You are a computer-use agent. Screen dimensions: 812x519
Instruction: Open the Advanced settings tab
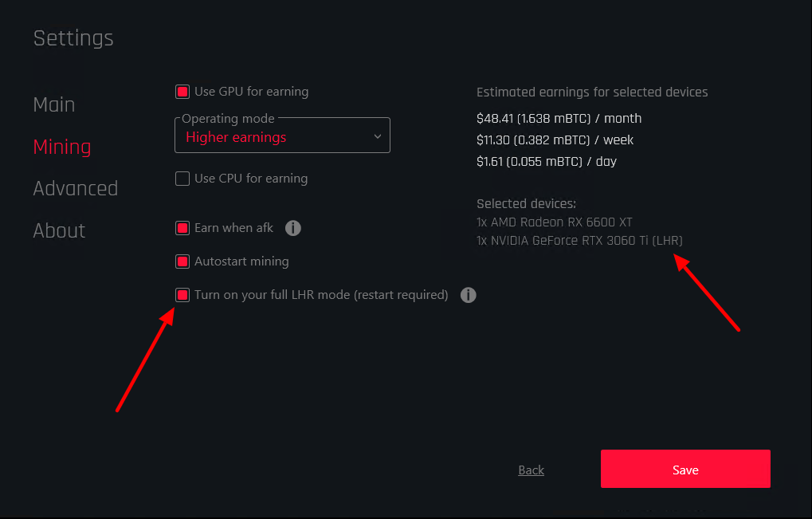tap(76, 188)
